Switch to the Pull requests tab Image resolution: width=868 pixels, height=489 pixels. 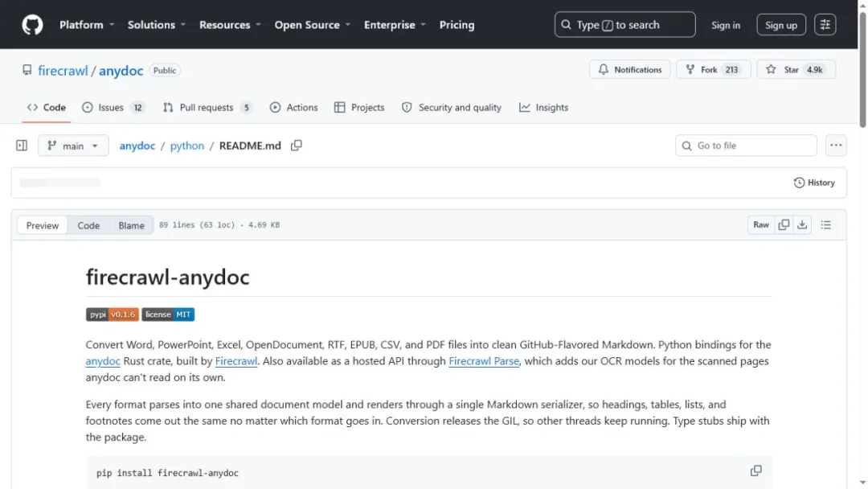207,108
